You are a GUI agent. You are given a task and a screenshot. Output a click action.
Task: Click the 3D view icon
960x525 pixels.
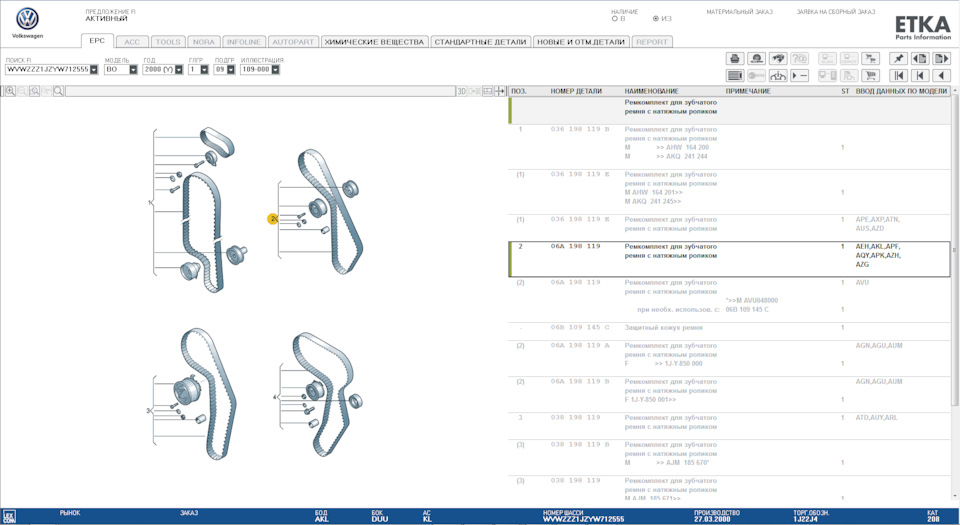[x=462, y=91]
